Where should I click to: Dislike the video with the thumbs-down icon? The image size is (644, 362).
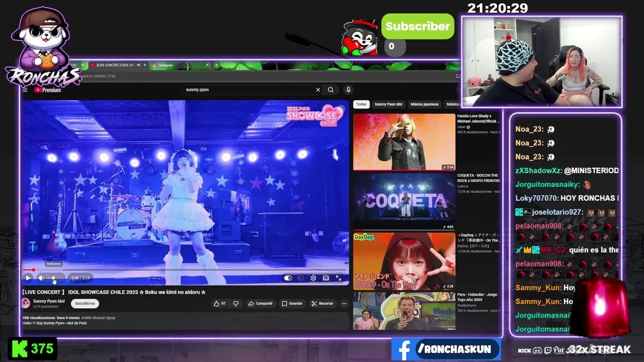pos(235,303)
